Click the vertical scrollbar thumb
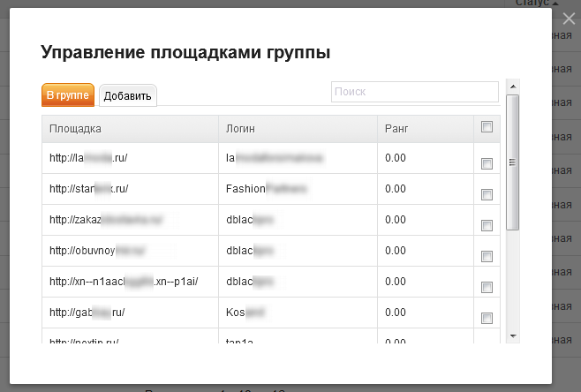The image size is (581, 392). [513, 162]
